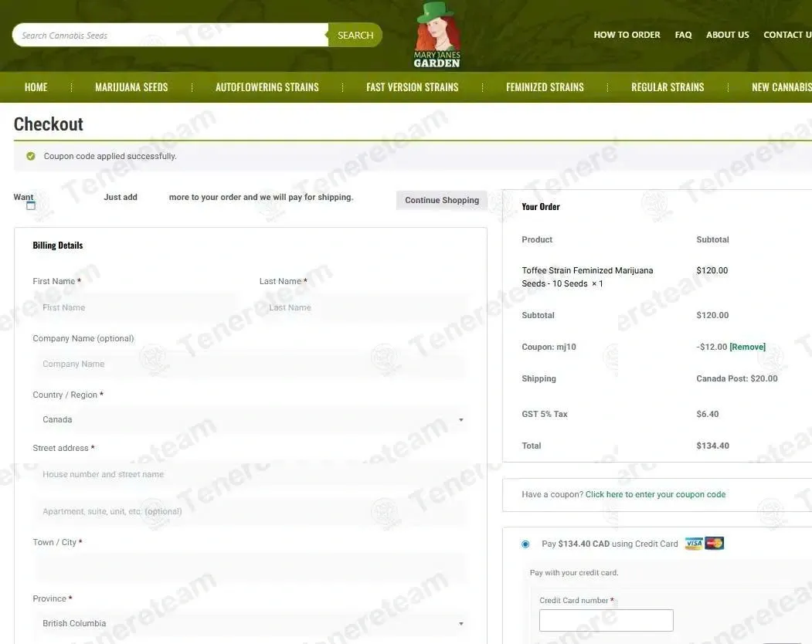
Task: Open the FAST VERSION STRAINS menu
Action: point(413,87)
